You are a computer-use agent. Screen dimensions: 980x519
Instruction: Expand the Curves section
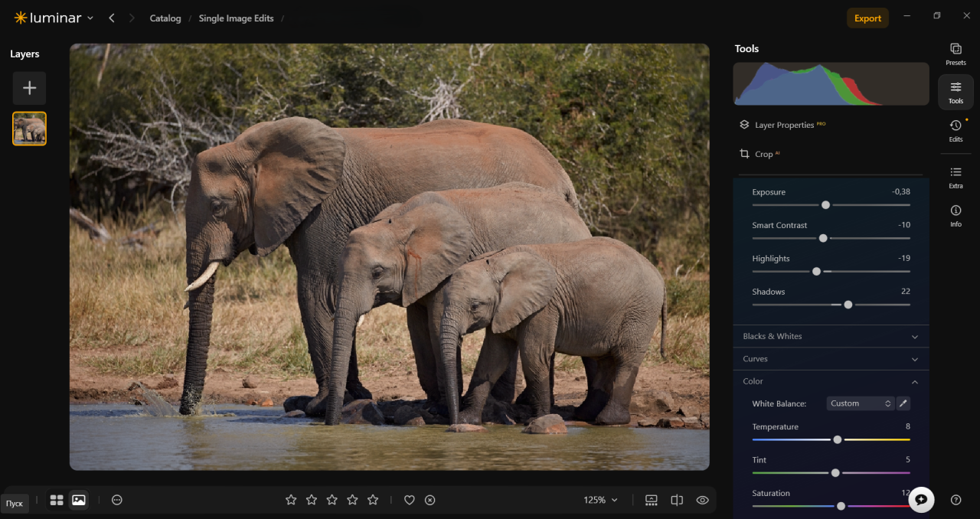coord(831,359)
